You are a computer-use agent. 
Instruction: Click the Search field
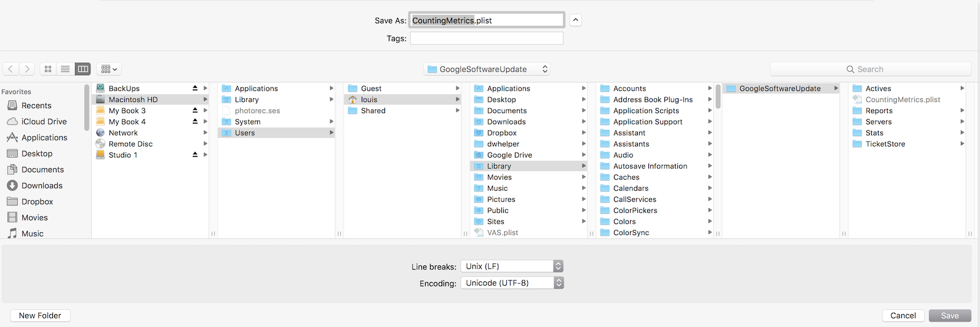point(870,69)
